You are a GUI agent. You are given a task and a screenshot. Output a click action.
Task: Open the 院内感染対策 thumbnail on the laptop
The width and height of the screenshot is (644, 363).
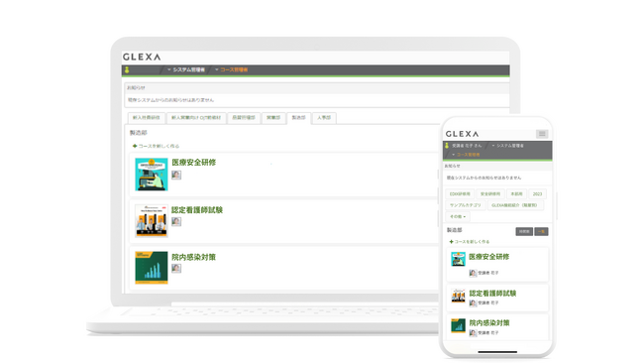(x=152, y=268)
